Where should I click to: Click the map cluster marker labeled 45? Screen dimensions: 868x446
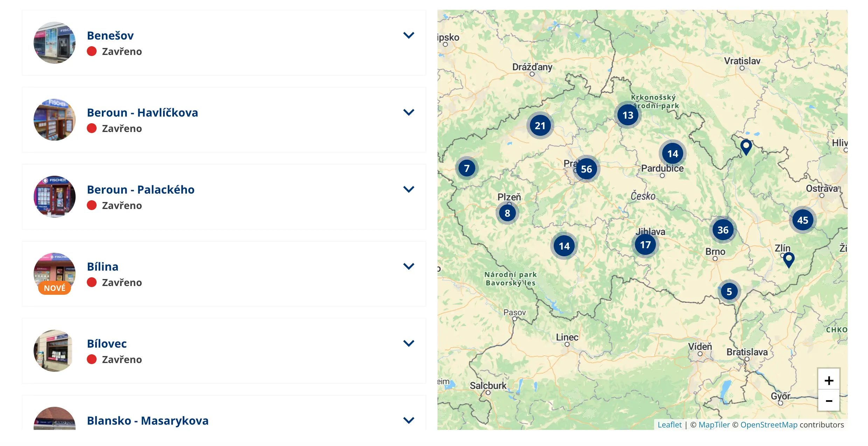(x=803, y=220)
